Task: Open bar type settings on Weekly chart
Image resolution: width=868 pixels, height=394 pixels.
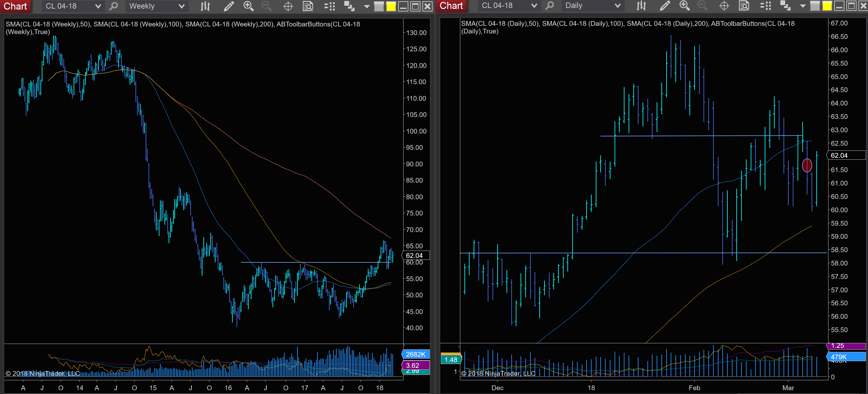Action: point(205,6)
